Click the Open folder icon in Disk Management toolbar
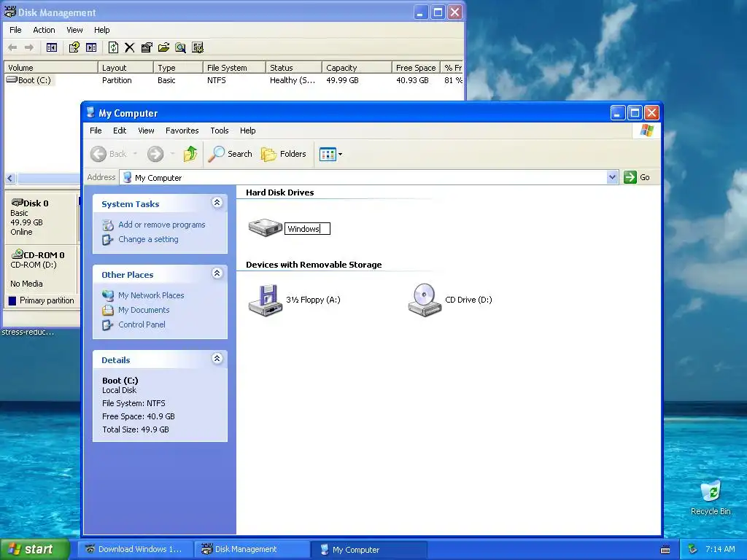Viewport: 747px width, 560px height. click(163, 47)
